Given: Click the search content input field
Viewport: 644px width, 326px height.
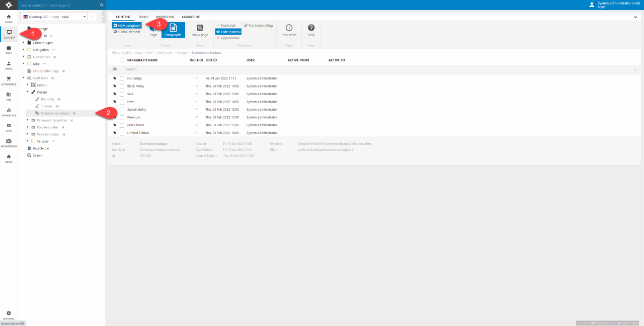Looking at the screenshot, I should pyautogui.click(x=59, y=5).
